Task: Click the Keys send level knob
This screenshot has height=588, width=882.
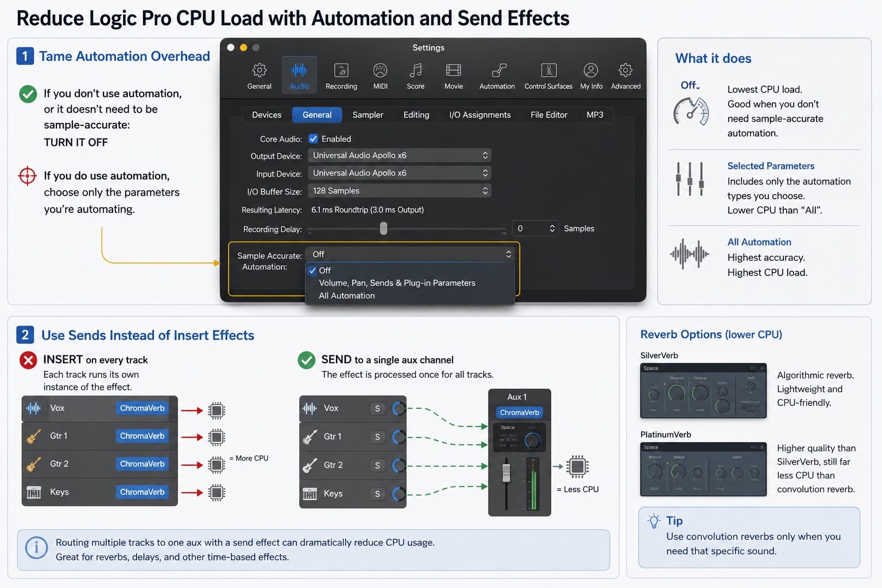Action: tap(399, 494)
